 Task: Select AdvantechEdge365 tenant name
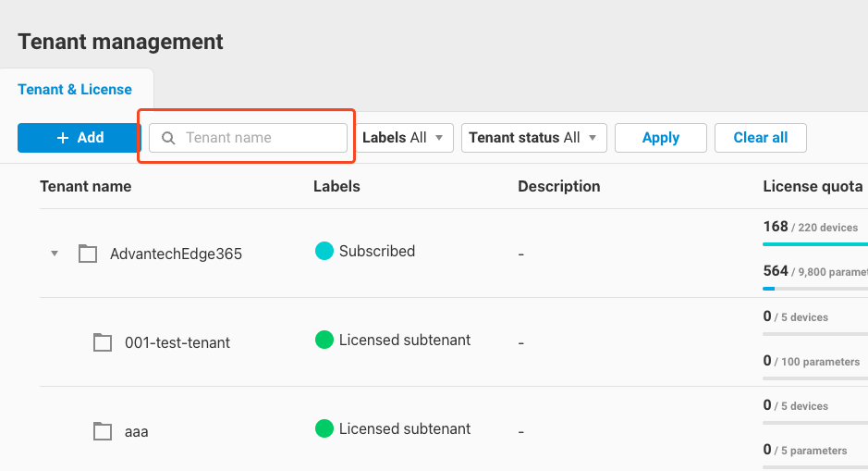176,254
